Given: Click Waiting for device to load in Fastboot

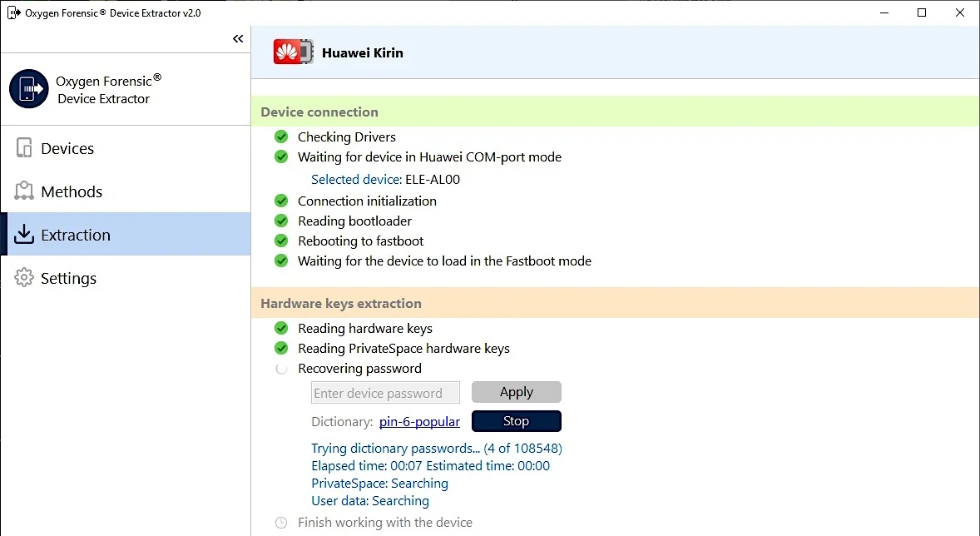Looking at the screenshot, I should pos(444,261).
